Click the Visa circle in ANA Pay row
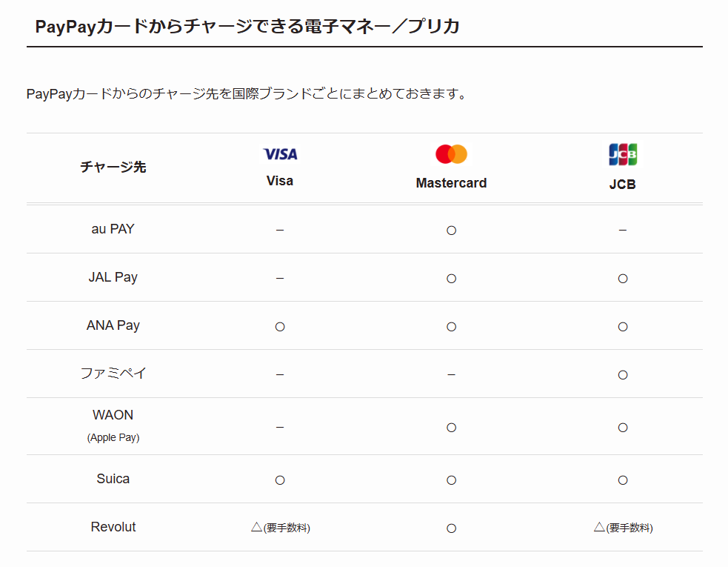The width and height of the screenshot is (728, 567). click(280, 327)
